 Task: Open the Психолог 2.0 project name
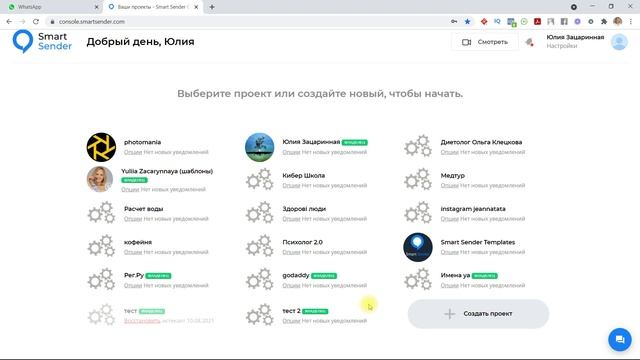coord(302,242)
